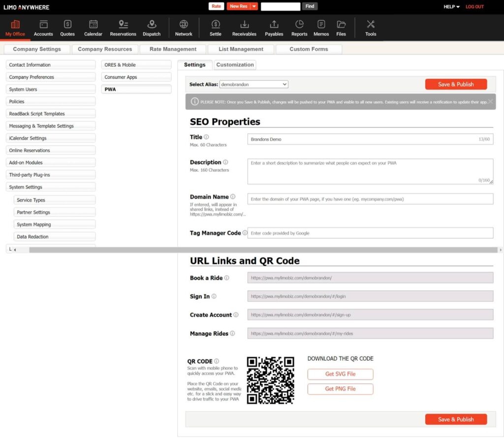The height and width of the screenshot is (442, 504).
Task: Open the Accounts section
Action: (x=43, y=28)
